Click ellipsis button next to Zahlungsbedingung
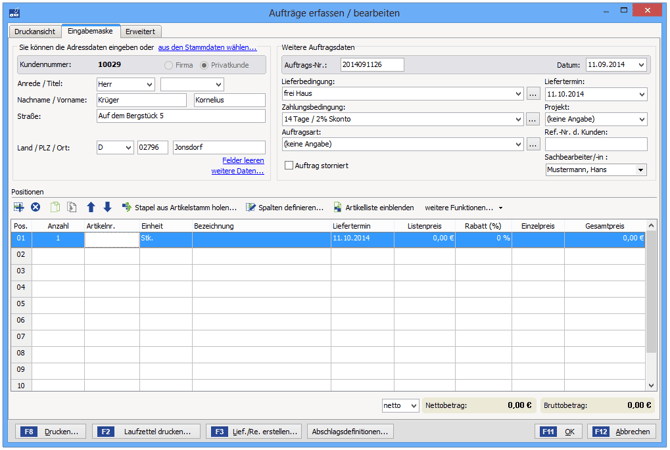Image resolution: width=670 pixels, height=450 pixels. pyautogui.click(x=533, y=119)
